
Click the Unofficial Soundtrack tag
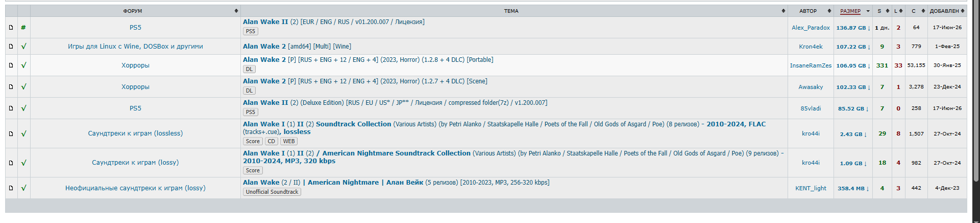(272, 192)
